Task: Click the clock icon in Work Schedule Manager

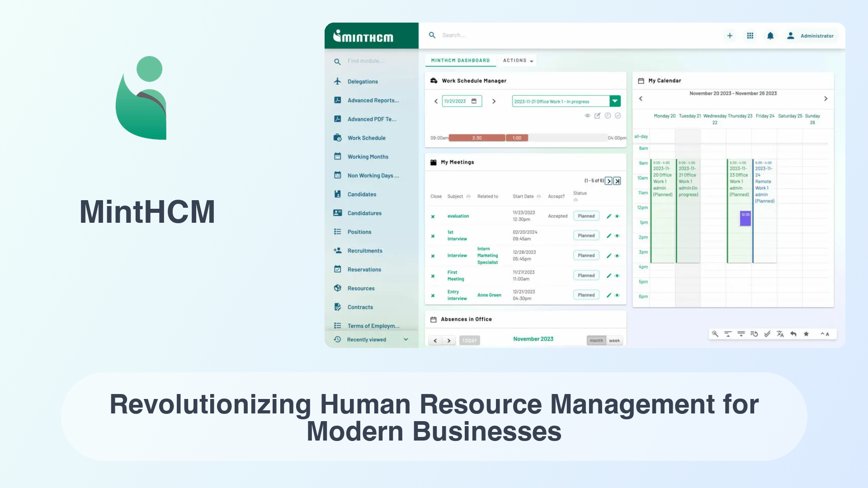Action: pos(608,116)
